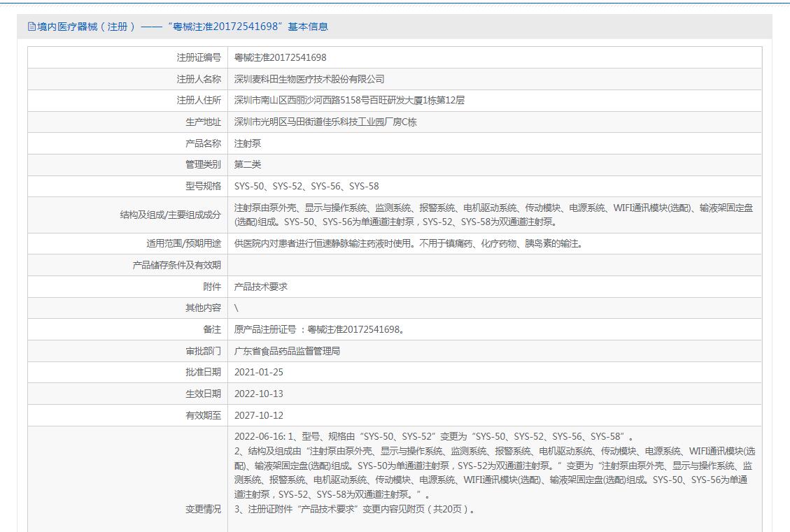Click the 其他内容 label
Viewport: 790px width, 532px height.
click(x=203, y=308)
